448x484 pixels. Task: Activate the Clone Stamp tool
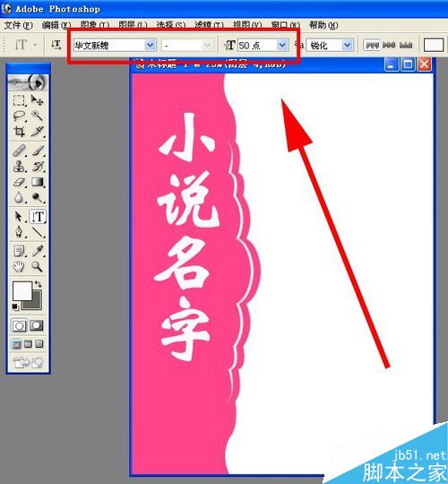19,167
